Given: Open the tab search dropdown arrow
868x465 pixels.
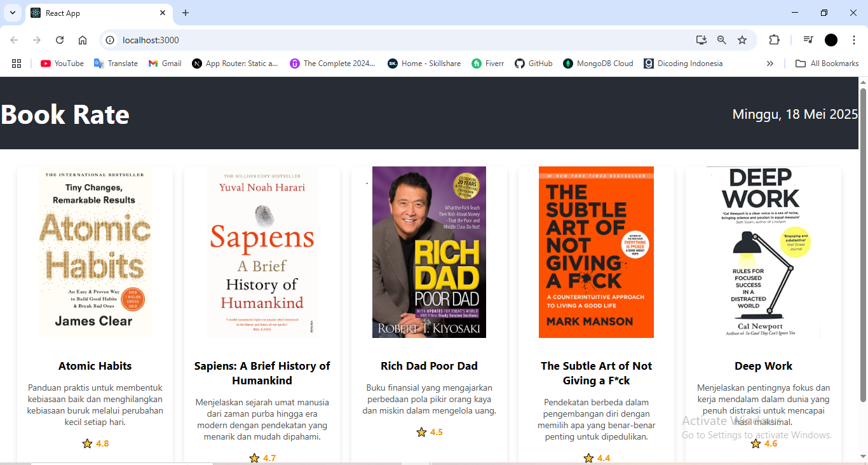Looking at the screenshot, I should tap(13, 13).
